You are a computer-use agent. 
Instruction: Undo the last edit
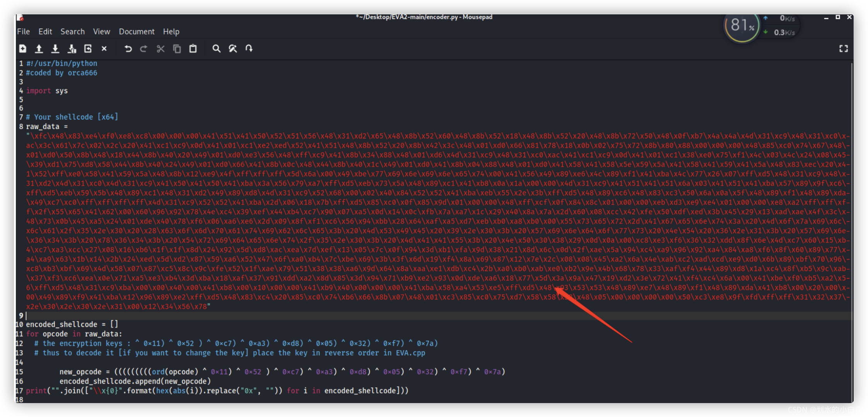(128, 48)
